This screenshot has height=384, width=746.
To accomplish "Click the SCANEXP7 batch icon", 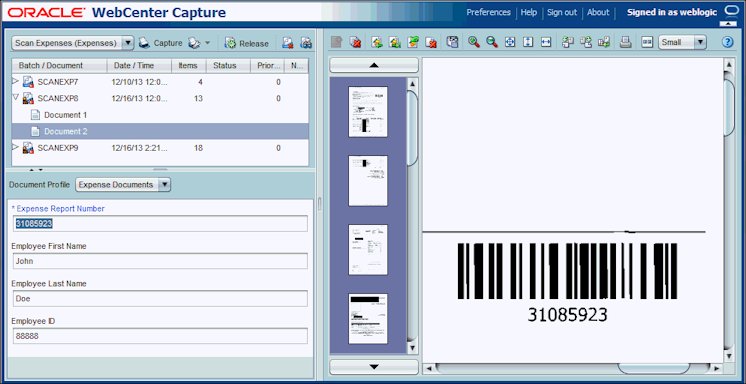I will pos(28,82).
